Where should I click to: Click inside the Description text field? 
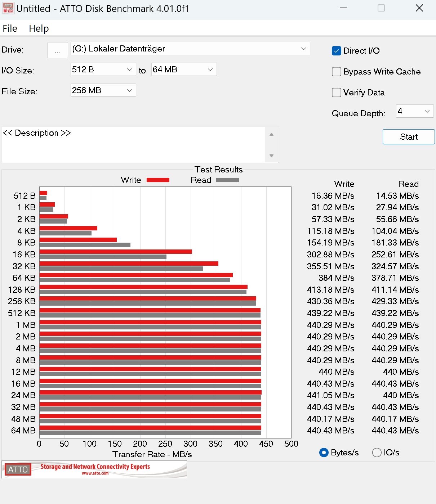[x=133, y=144]
